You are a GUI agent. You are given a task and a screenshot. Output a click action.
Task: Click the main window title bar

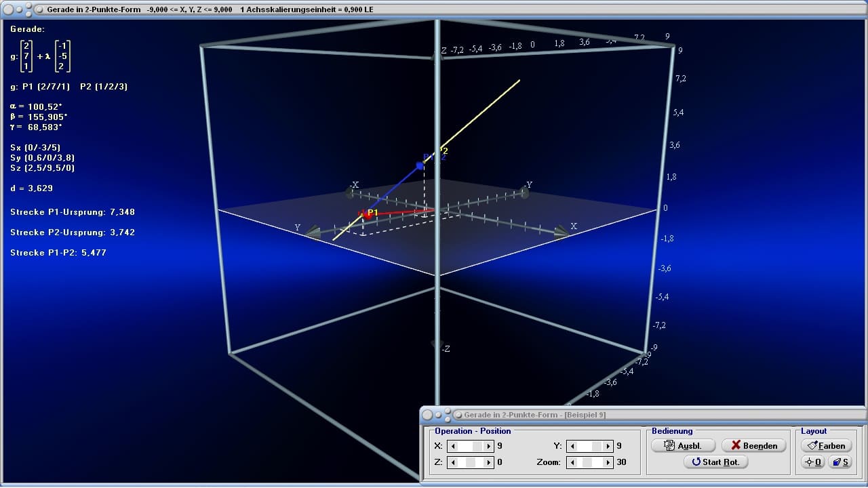434,9
